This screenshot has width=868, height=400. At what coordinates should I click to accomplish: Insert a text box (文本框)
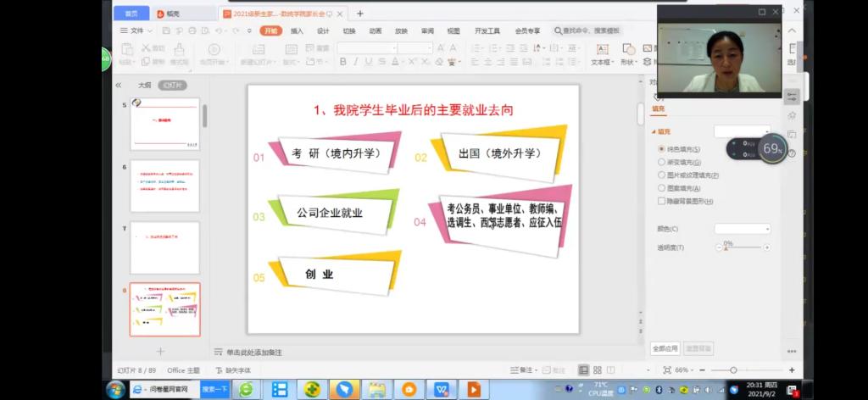pos(600,56)
